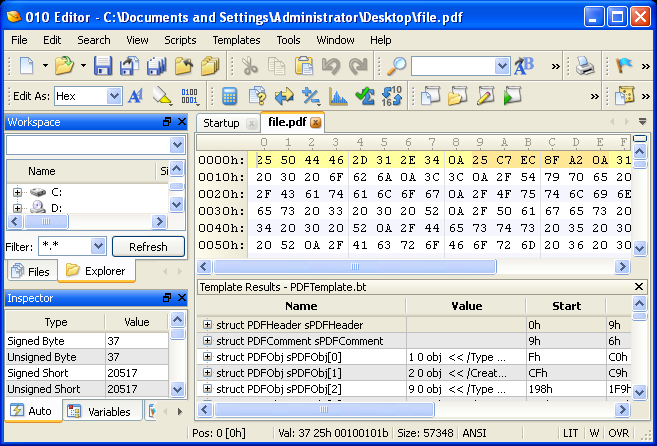Click the Cut scissors icon
Screen dimensions: 657x446
tap(250, 66)
